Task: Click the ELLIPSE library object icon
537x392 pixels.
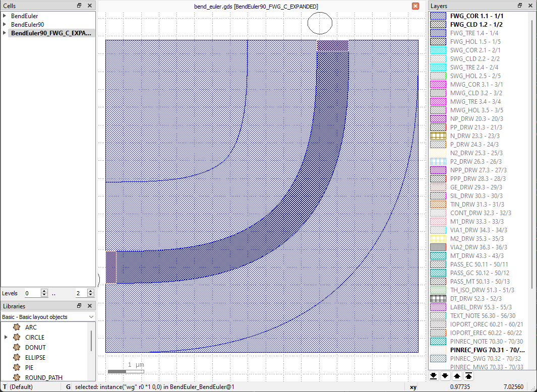Action: [x=17, y=357]
